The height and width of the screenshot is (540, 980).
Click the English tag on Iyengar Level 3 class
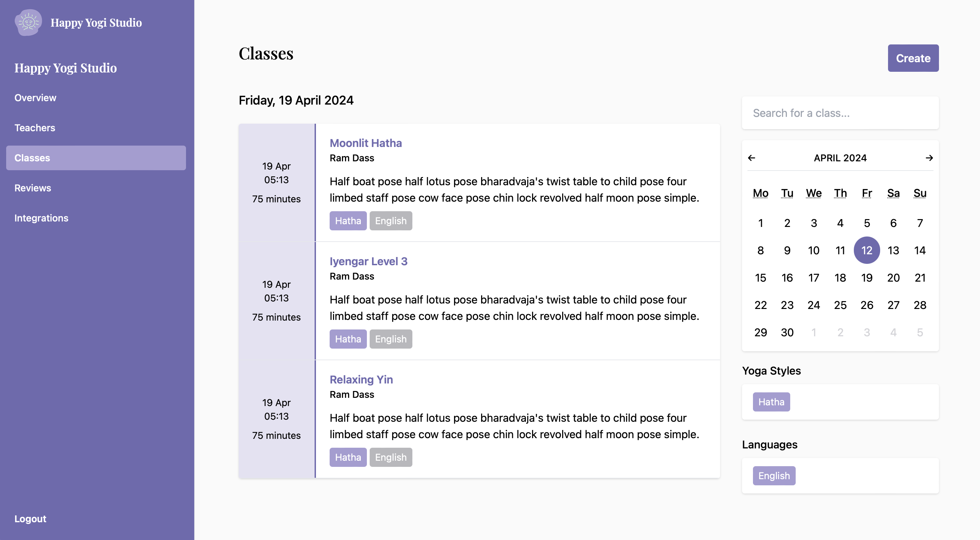pyautogui.click(x=390, y=339)
